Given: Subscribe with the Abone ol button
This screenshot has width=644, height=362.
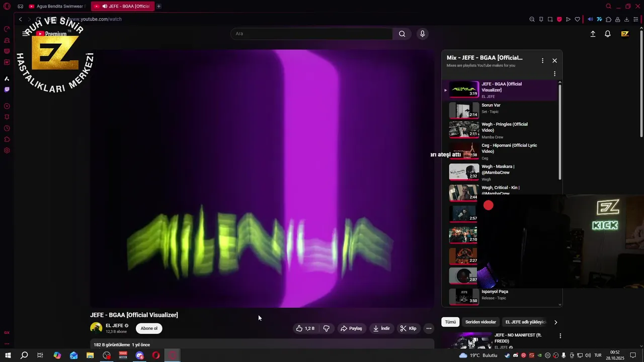Looking at the screenshot, I should click(149, 328).
